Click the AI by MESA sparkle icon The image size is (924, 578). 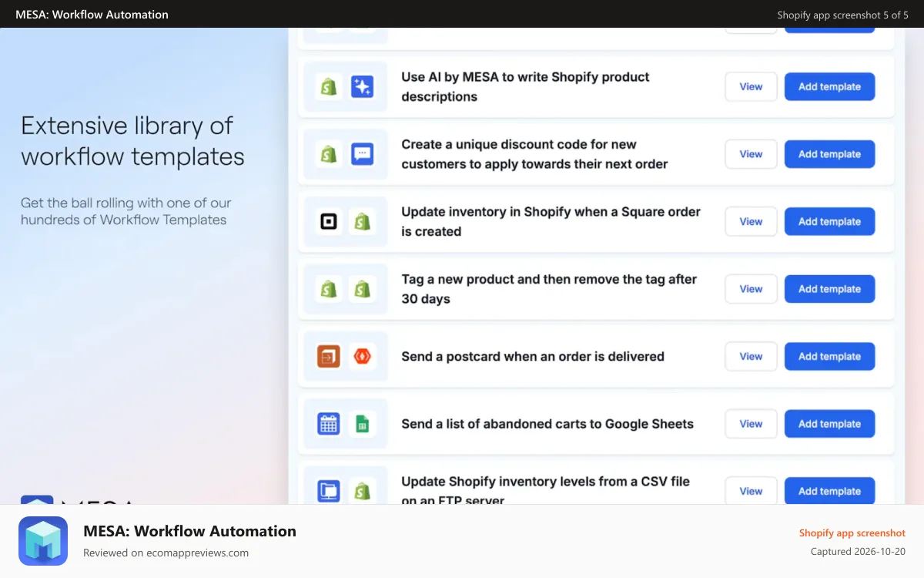pyautogui.click(x=362, y=87)
